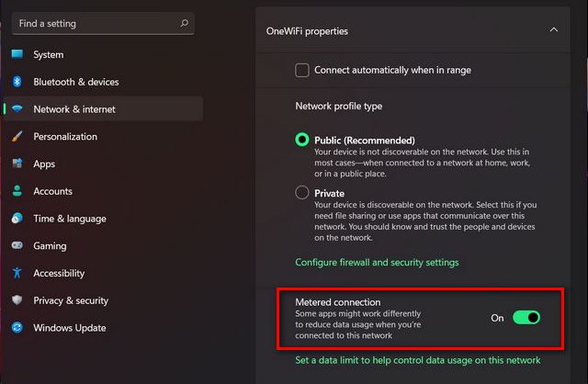588x384 pixels.
Task: Click the Bluetooth & devices icon
Action: (x=17, y=82)
